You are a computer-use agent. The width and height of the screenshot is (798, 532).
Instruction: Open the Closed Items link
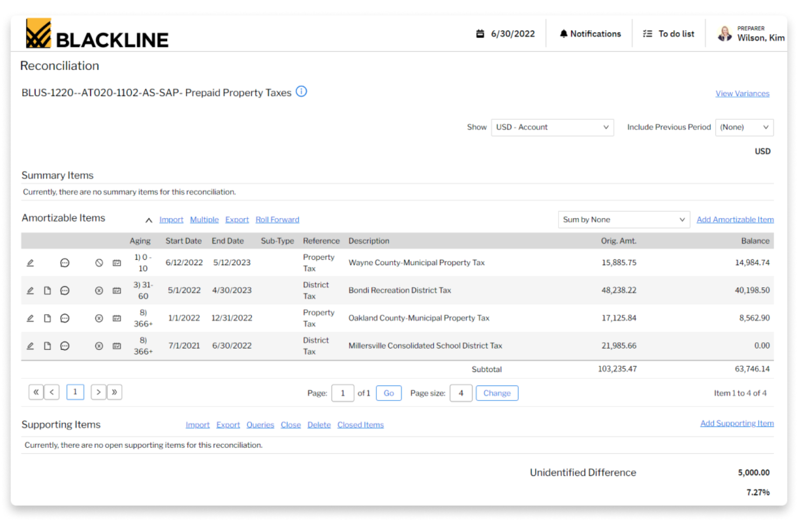click(361, 425)
